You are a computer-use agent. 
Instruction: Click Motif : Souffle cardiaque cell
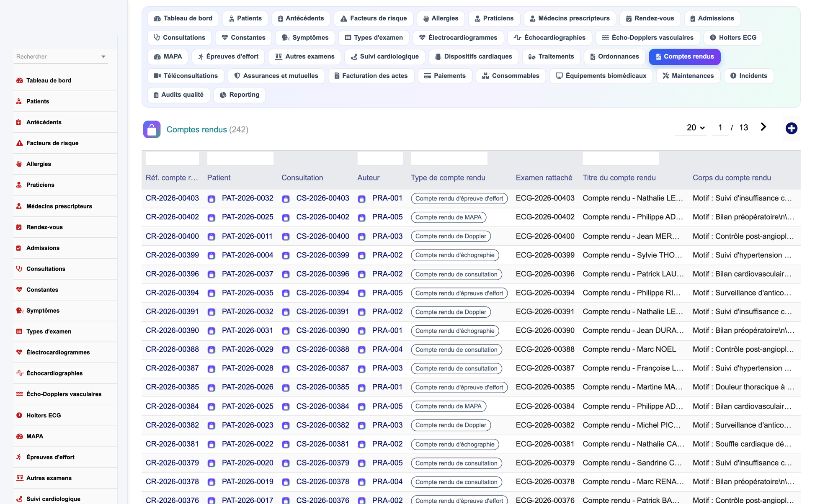[742, 444]
